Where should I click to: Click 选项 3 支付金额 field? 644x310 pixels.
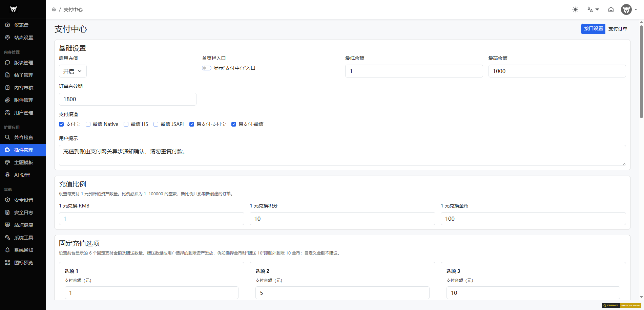(x=533, y=293)
